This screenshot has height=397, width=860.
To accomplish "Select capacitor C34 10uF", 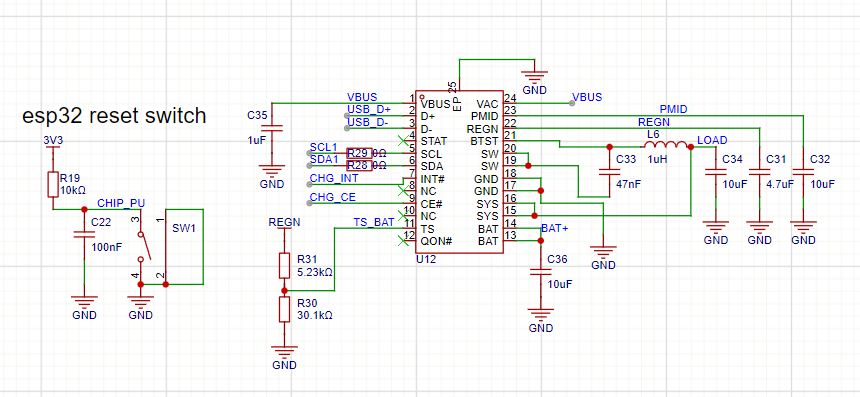I will (716, 172).
